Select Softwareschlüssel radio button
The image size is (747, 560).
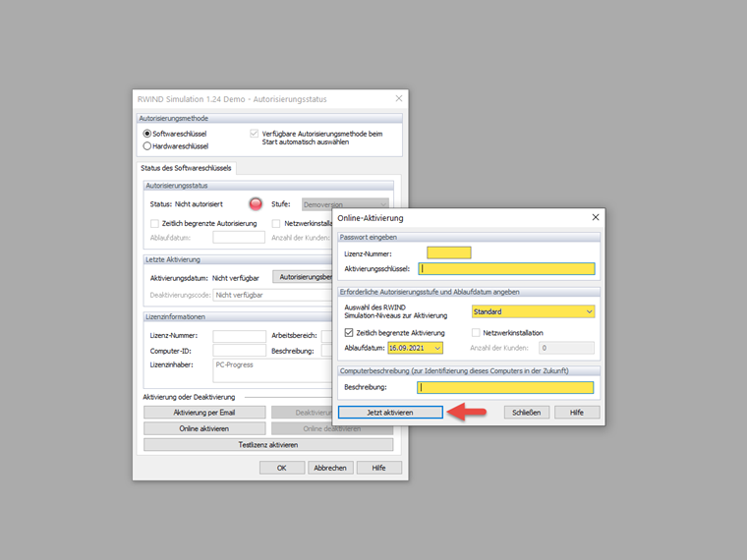coord(147,134)
